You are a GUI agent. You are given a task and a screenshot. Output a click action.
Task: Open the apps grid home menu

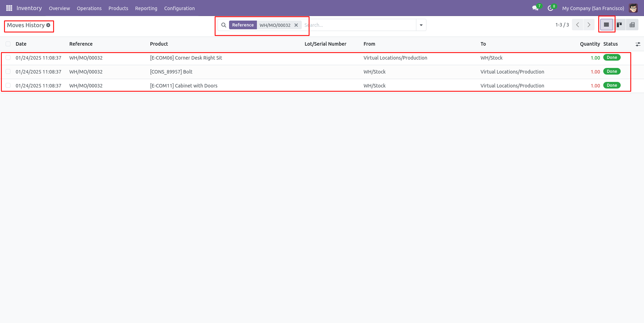tap(9, 8)
